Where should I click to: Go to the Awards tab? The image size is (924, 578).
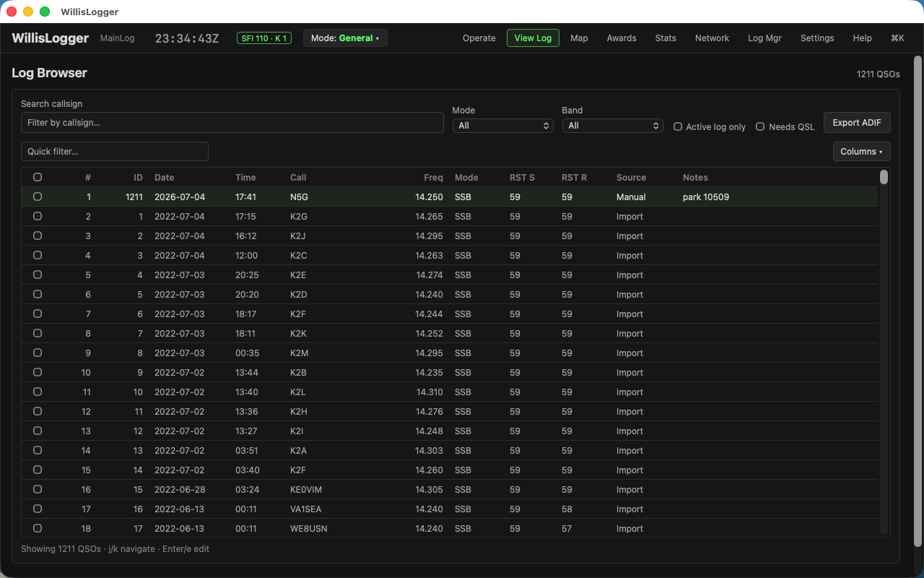click(622, 38)
